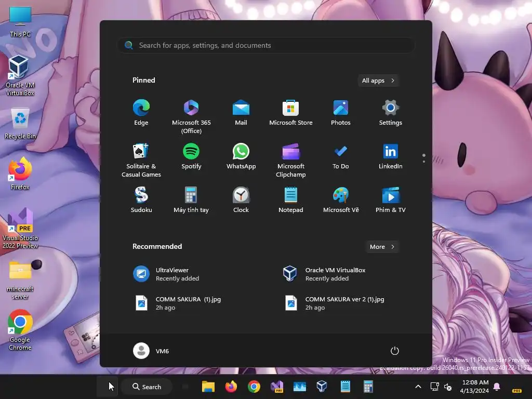Select minecraft server folder on desktop
This screenshot has width=532, height=399.
click(x=20, y=280)
